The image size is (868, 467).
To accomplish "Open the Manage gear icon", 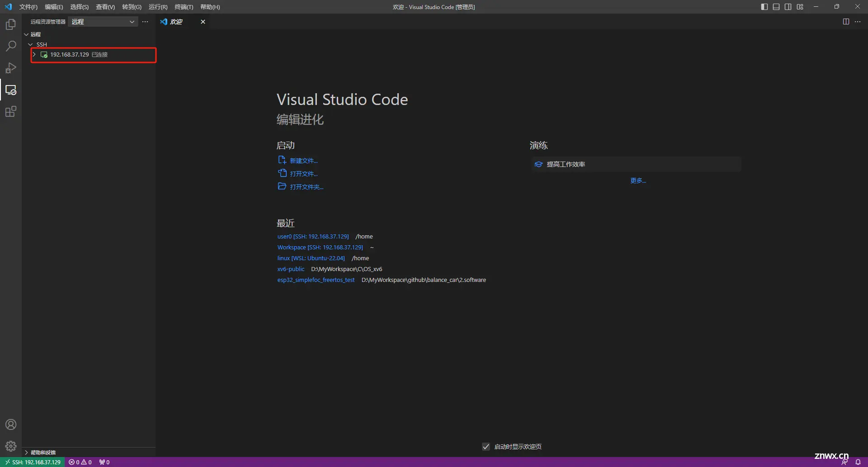I will click(11, 446).
